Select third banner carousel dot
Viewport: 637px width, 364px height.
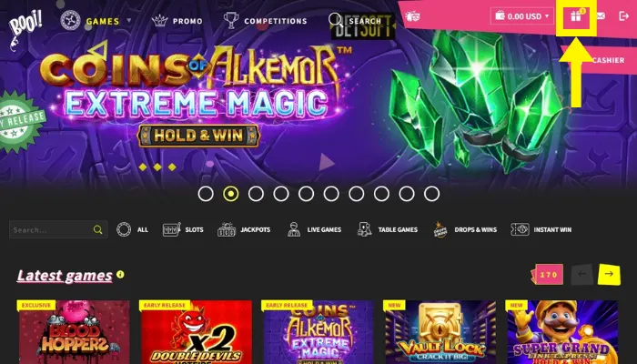tap(256, 194)
